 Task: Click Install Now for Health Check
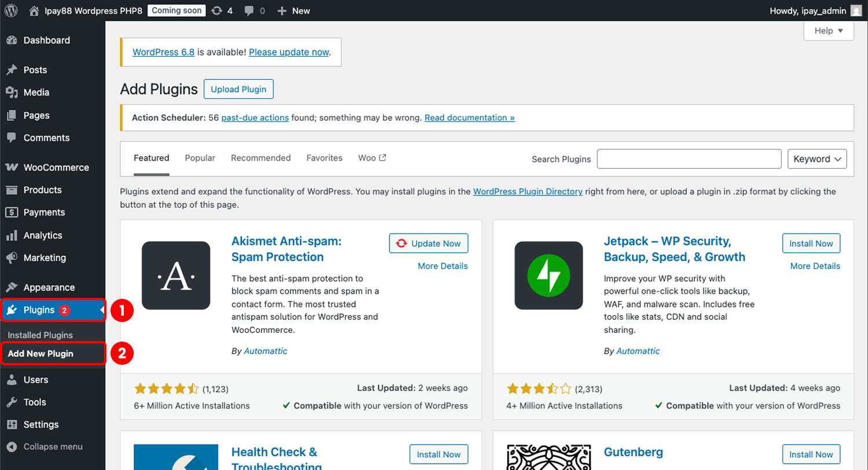[x=439, y=454]
